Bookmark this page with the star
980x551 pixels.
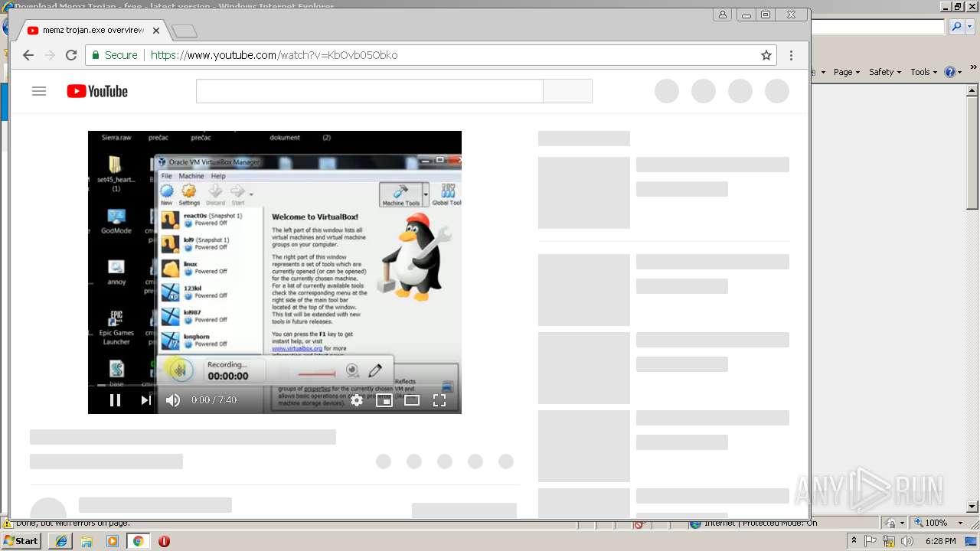click(x=766, y=55)
